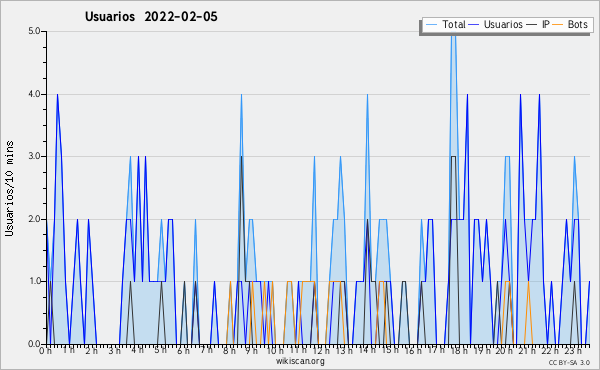
Task: Click the x-axis label '16 h'
Action: point(413,351)
